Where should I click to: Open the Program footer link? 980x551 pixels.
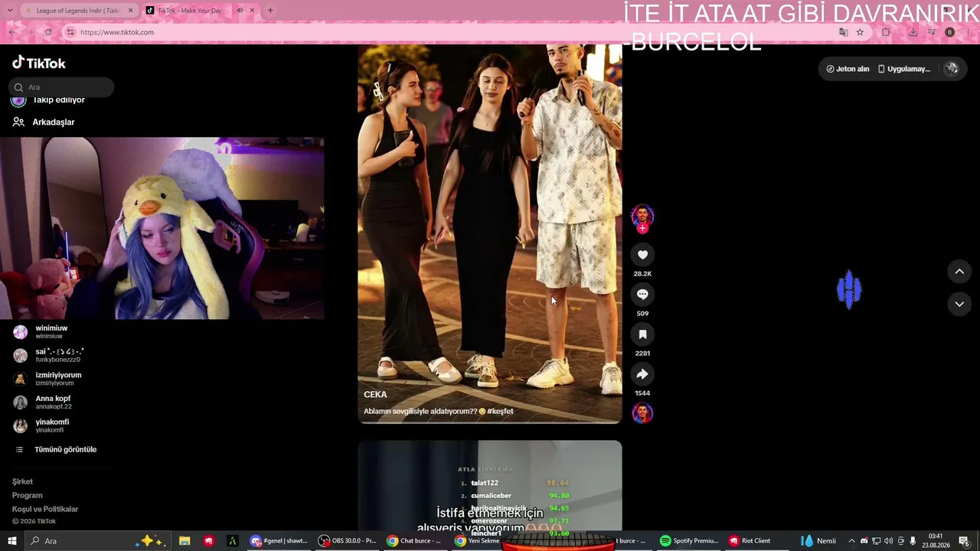click(x=28, y=495)
